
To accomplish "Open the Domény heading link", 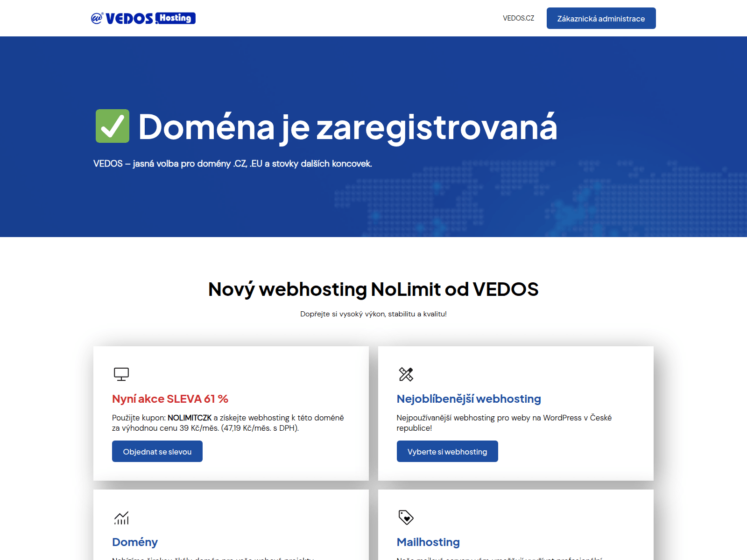I will click(135, 542).
